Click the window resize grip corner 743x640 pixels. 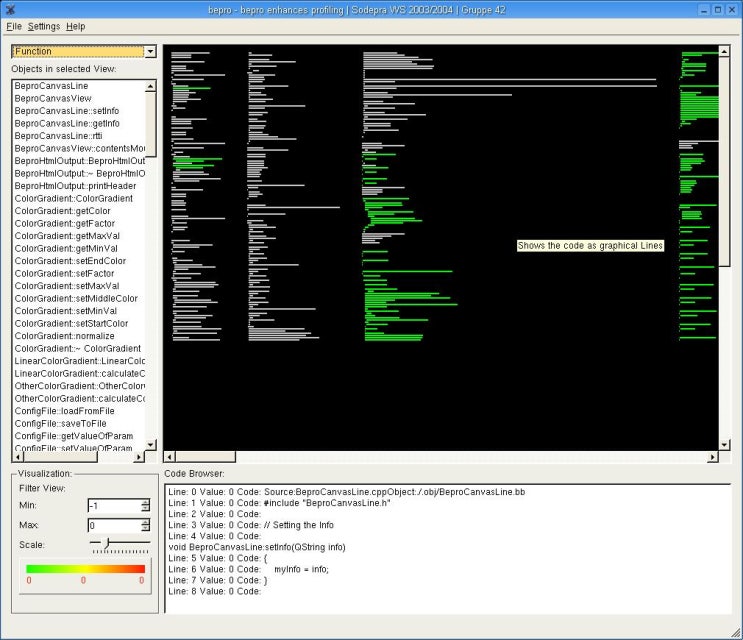[x=736, y=633]
